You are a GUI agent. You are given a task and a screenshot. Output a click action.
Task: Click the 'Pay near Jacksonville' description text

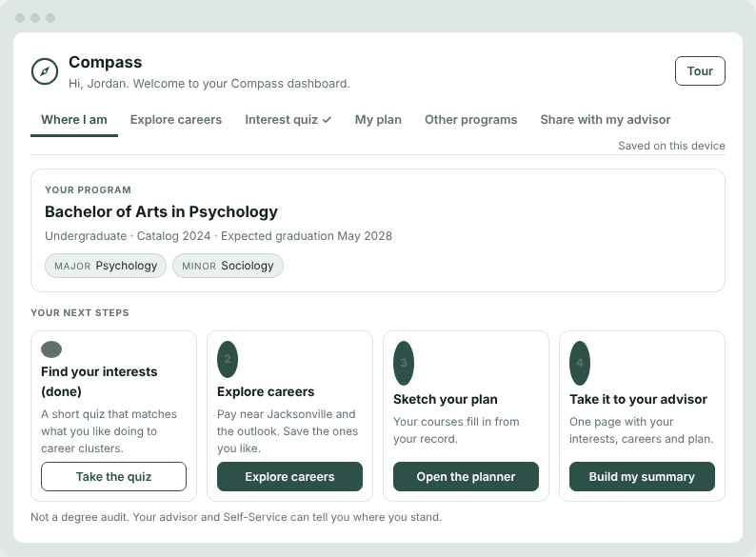288,431
